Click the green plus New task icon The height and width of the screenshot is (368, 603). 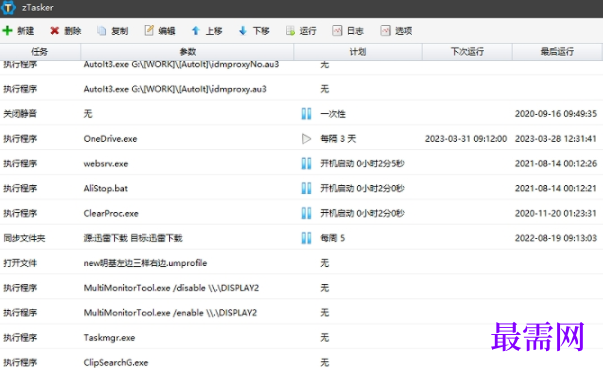pos(7,30)
